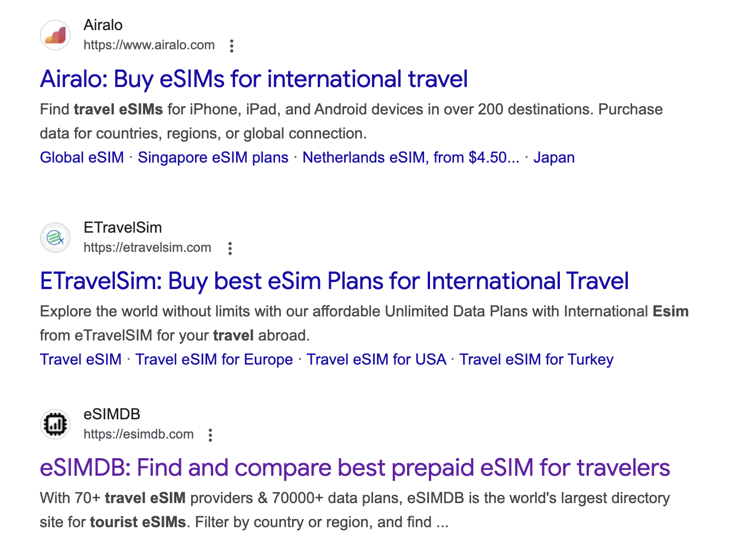The height and width of the screenshot is (554, 756).
Task: Click the Airalo favicon logo
Action: pyautogui.click(x=55, y=35)
